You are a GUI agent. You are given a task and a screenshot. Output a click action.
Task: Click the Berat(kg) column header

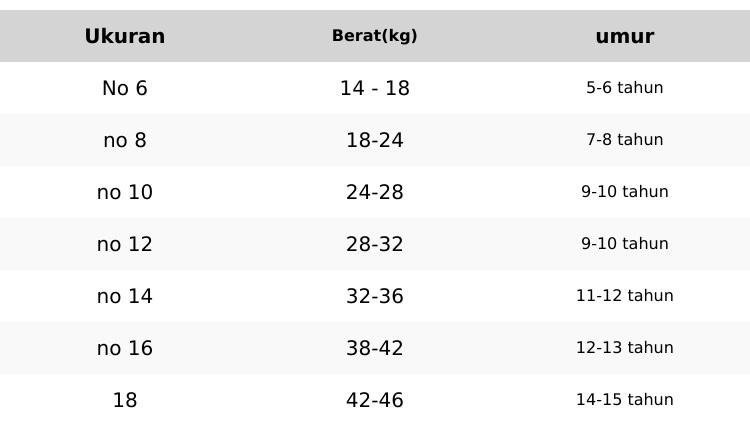[375, 36]
